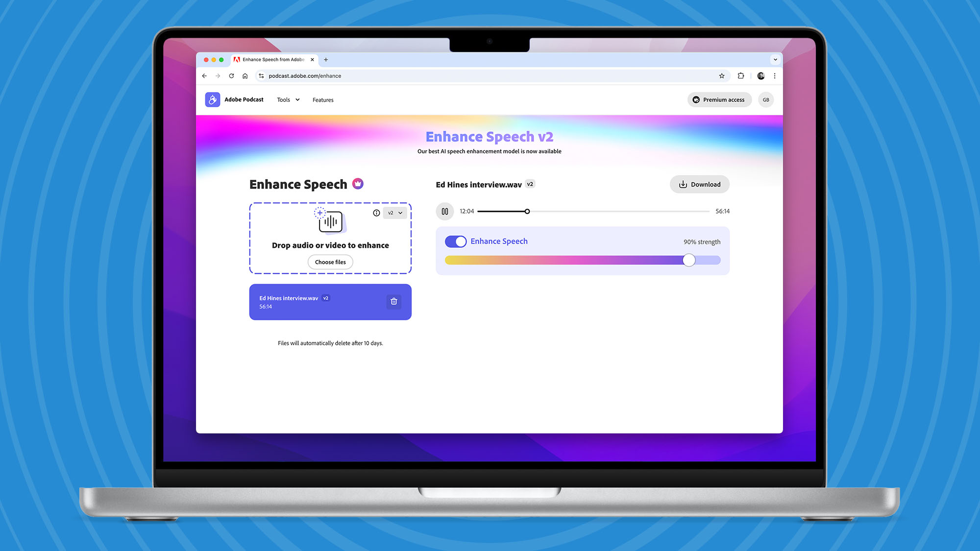Image resolution: width=980 pixels, height=551 pixels.
Task: Click the Adobe Podcast logo icon
Action: pyautogui.click(x=213, y=99)
